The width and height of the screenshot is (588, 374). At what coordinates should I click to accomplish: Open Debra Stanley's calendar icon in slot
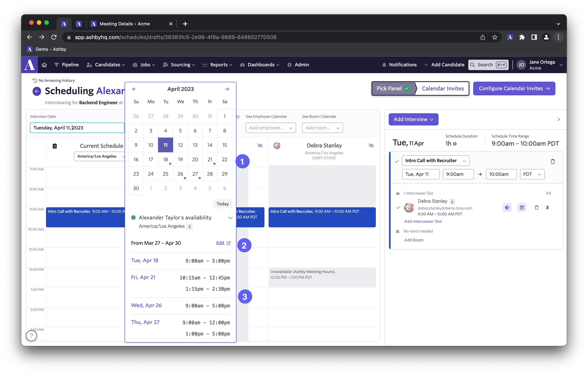(522, 207)
